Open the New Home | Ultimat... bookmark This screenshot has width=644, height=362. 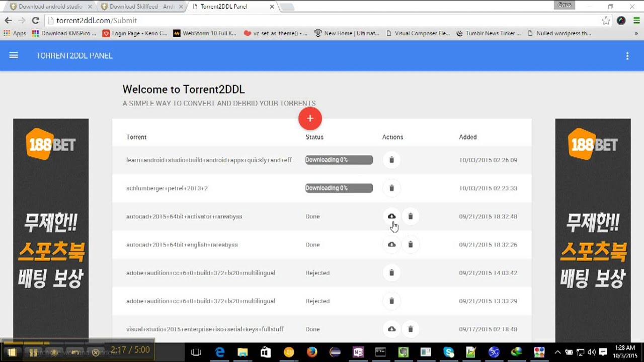(347, 33)
